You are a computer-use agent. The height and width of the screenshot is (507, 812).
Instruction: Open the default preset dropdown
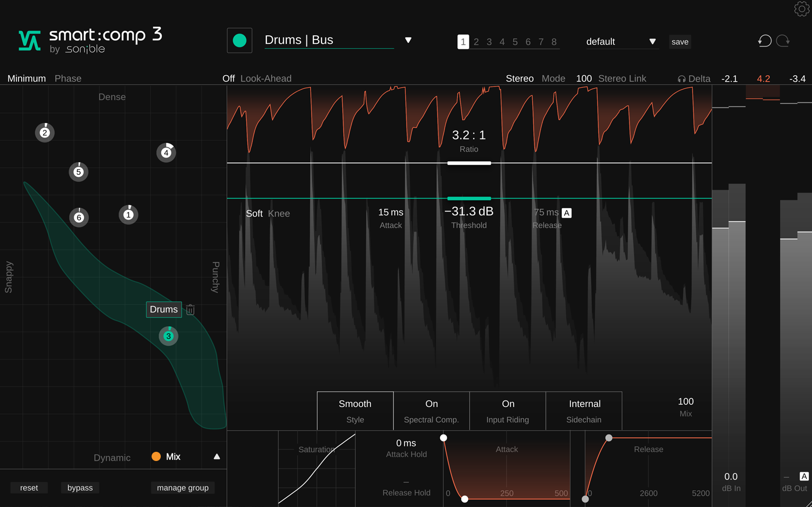tap(652, 42)
